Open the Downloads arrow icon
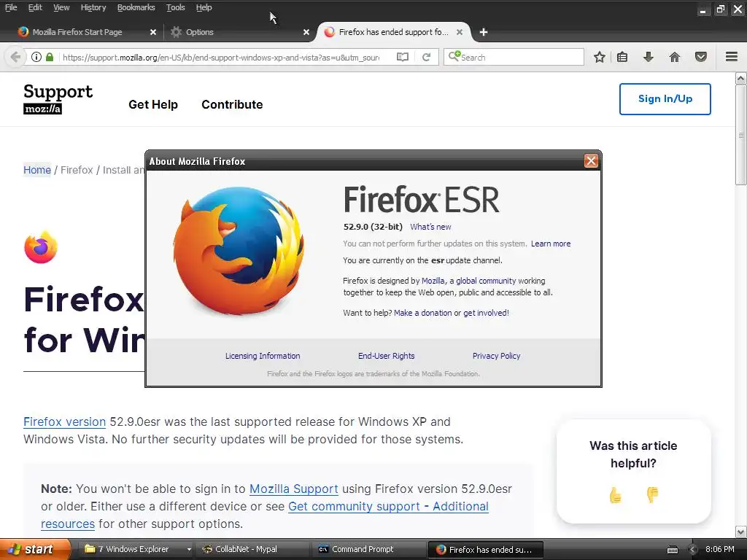The image size is (747, 560). coord(648,57)
